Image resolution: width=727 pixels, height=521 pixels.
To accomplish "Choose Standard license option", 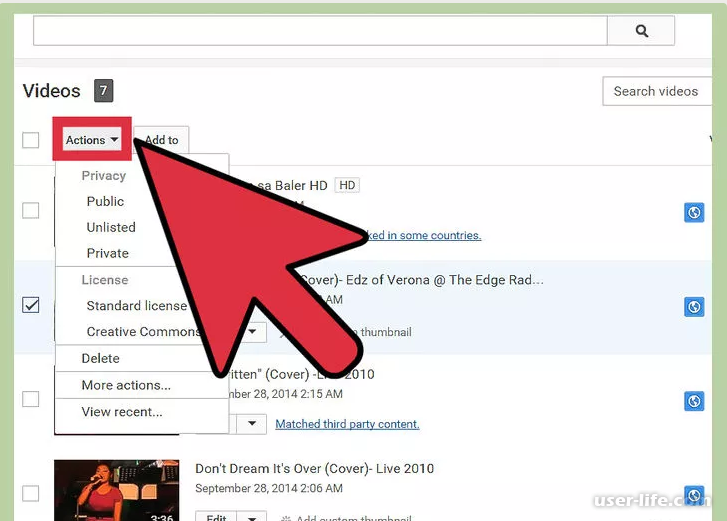I will pyautogui.click(x=137, y=306).
